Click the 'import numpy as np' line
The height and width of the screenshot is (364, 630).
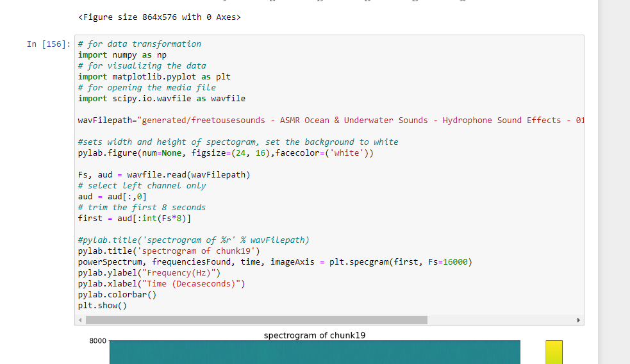click(x=122, y=55)
